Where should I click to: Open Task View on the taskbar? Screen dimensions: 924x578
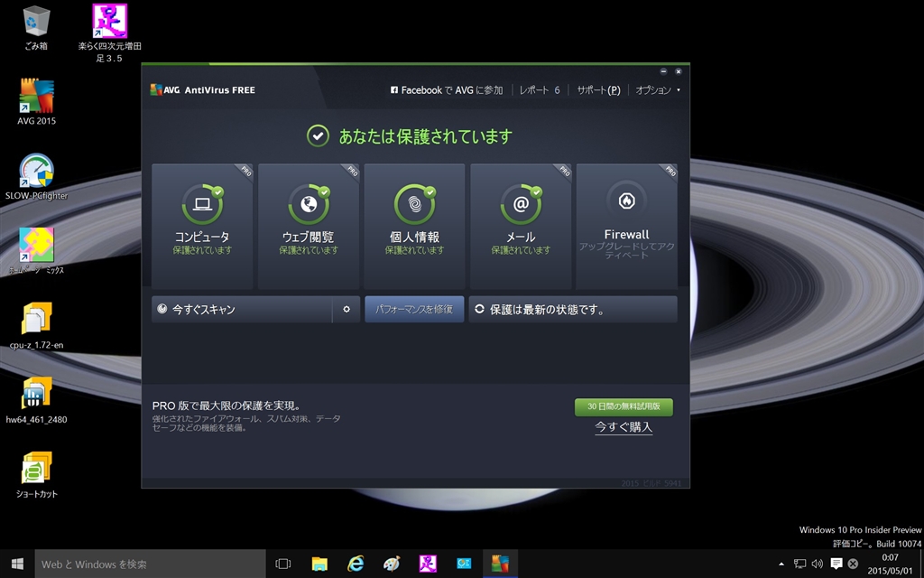283,564
